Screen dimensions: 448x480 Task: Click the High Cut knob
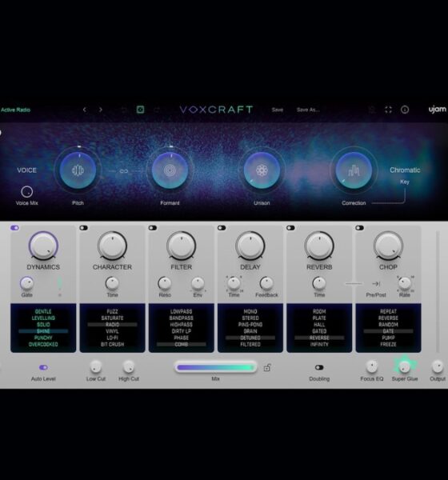[129, 366]
